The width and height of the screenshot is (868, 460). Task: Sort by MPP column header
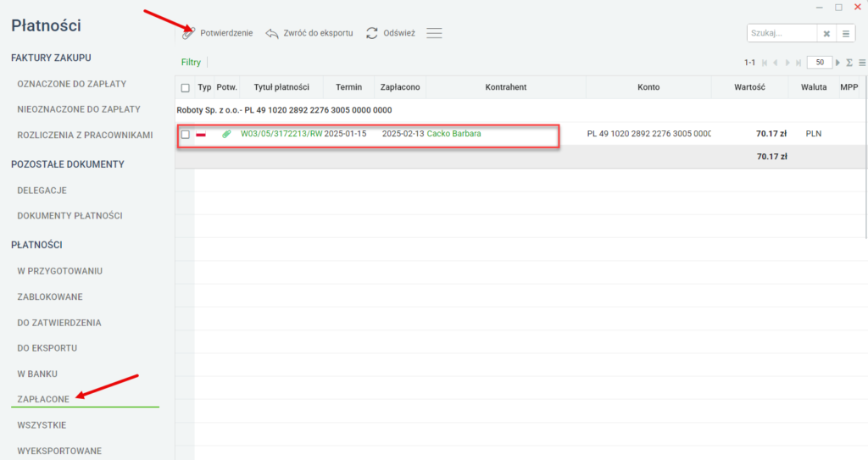tap(849, 87)
